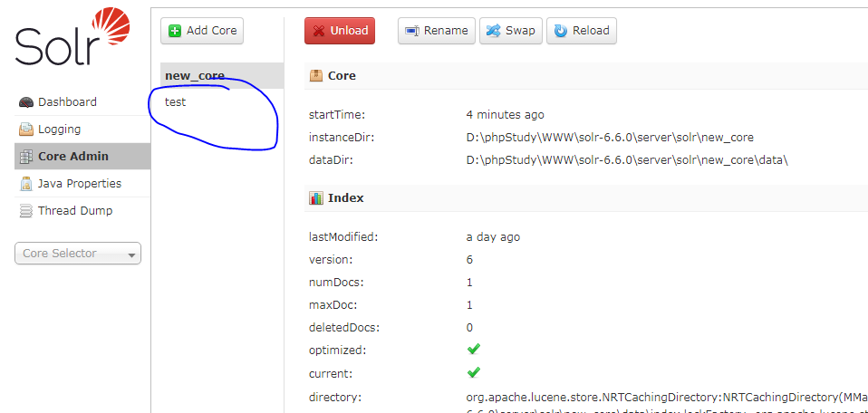Click the directory label

335,397
